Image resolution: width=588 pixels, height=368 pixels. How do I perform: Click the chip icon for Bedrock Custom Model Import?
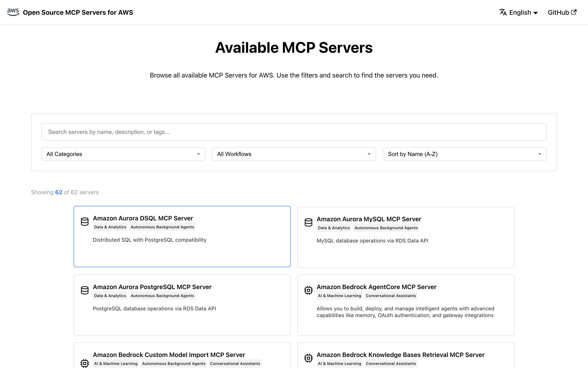pyautogui.click(x=85, y=363)
